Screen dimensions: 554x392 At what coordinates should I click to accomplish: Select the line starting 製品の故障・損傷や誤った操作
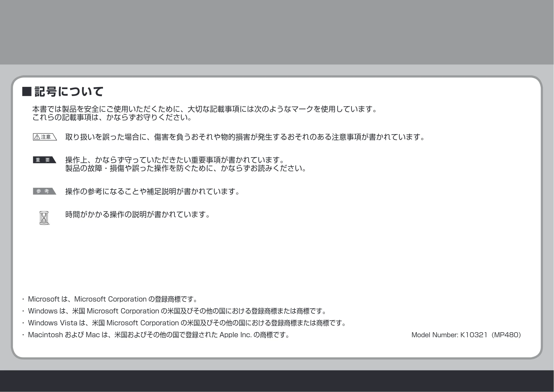click(x=186, y=168)
